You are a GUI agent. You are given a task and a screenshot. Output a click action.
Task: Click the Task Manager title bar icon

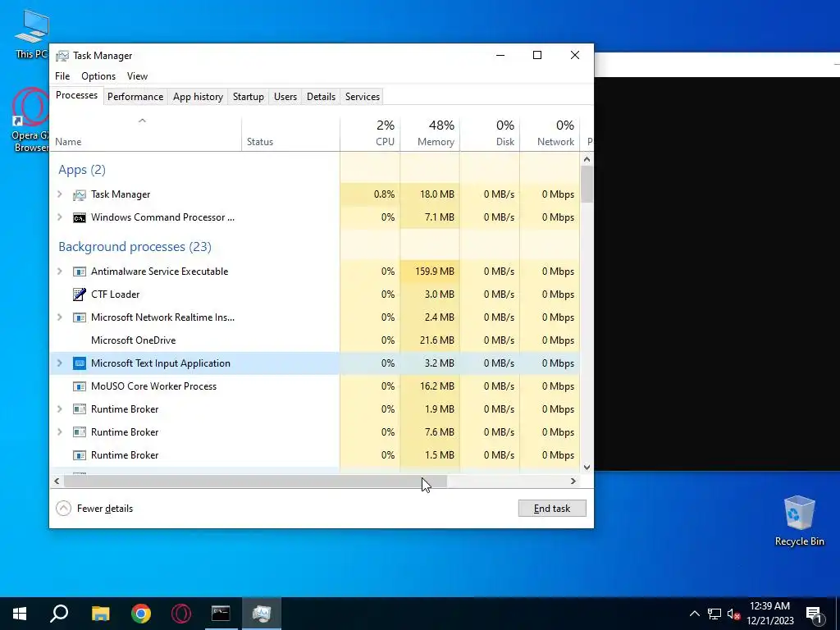click(62, 56)
